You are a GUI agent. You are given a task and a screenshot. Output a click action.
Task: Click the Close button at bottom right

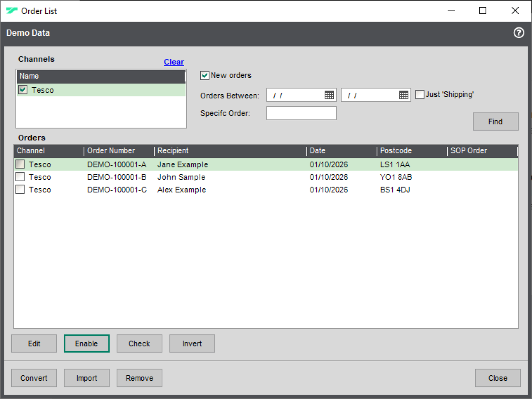click(x=498, y=378)
